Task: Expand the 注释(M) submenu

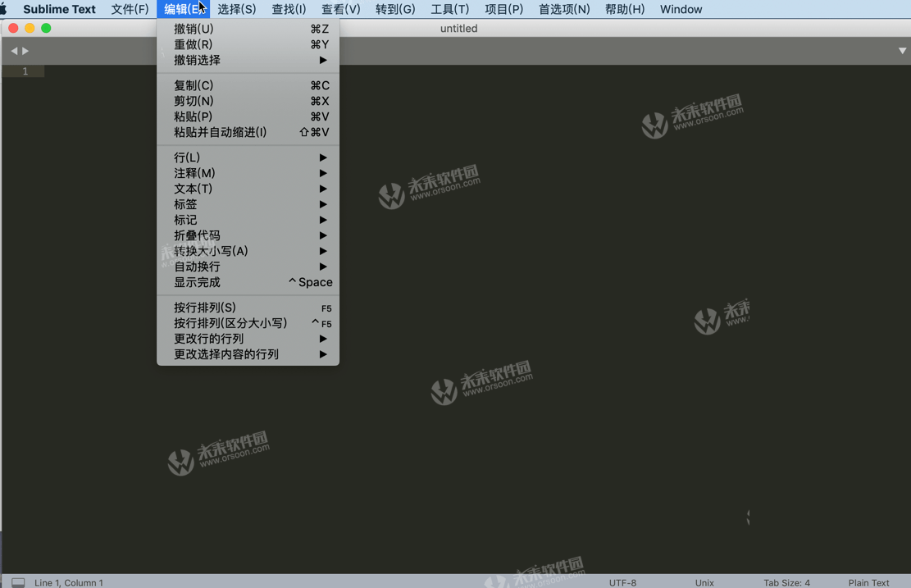Action: tap(248, 173)
